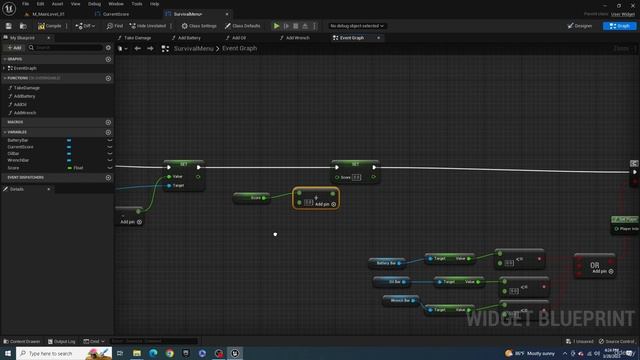
Task: Open the Tools menu
Action: pos(137,4)
